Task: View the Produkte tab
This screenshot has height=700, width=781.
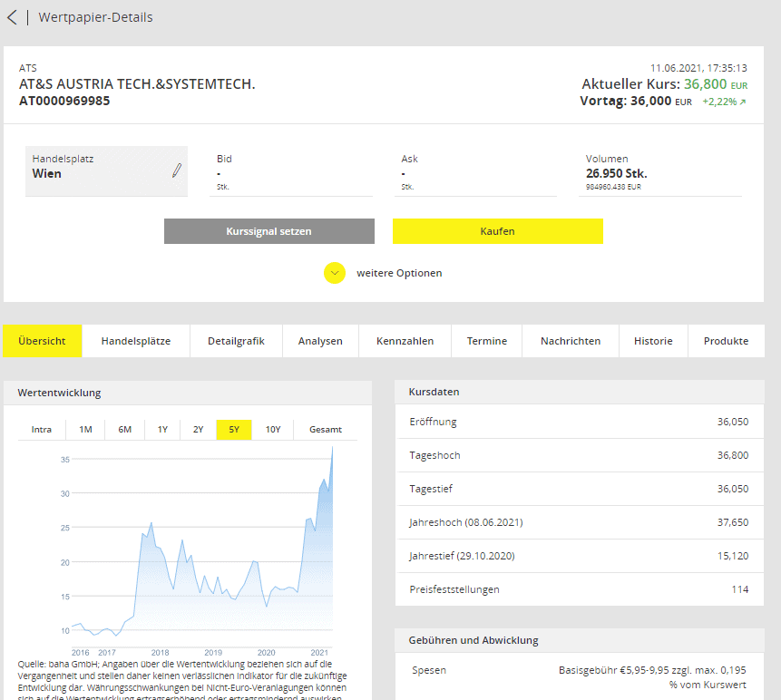Action: coord(726,341)
